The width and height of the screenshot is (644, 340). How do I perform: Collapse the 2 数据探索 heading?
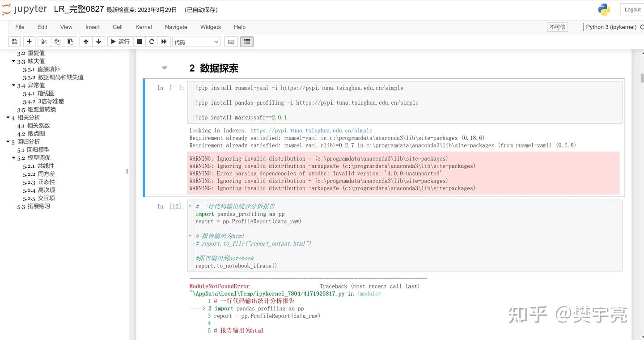click(165, 68)
